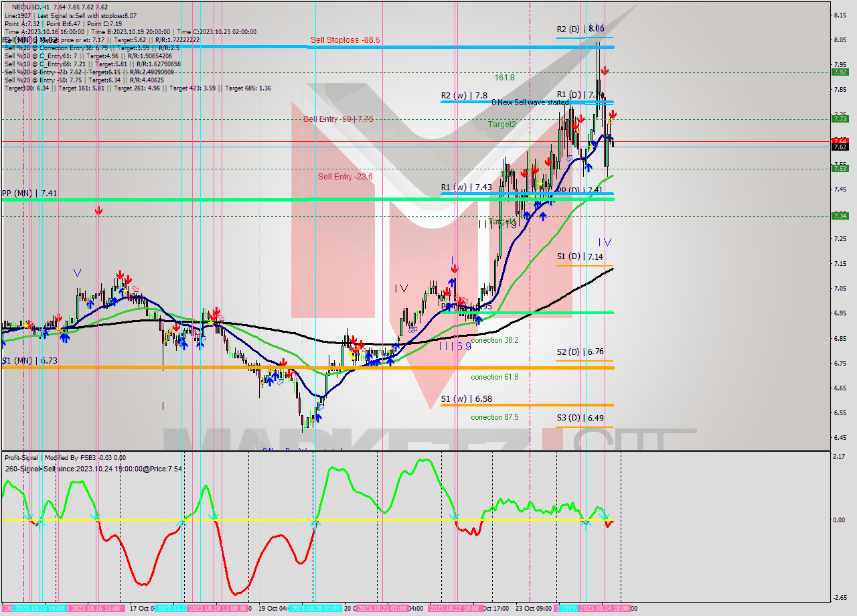Click the 8.15 price axis value

pyautogui.click(x=841, y=15)
